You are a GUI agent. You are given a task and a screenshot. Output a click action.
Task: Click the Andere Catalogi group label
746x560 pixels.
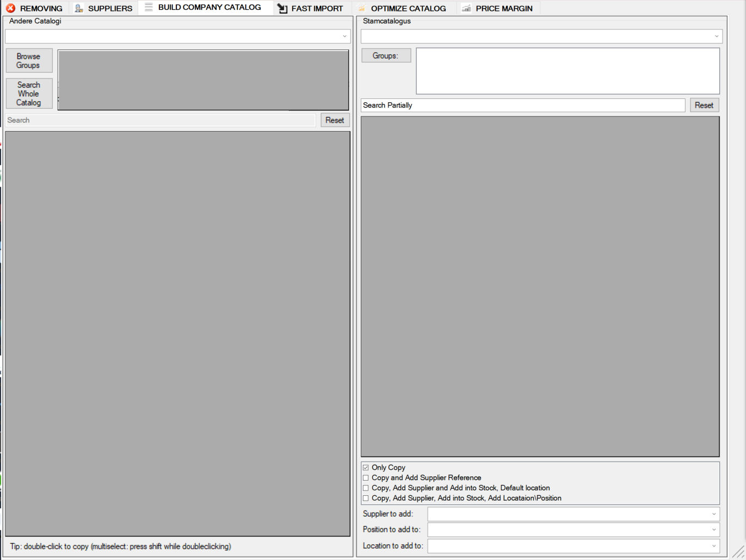[35, 21]
